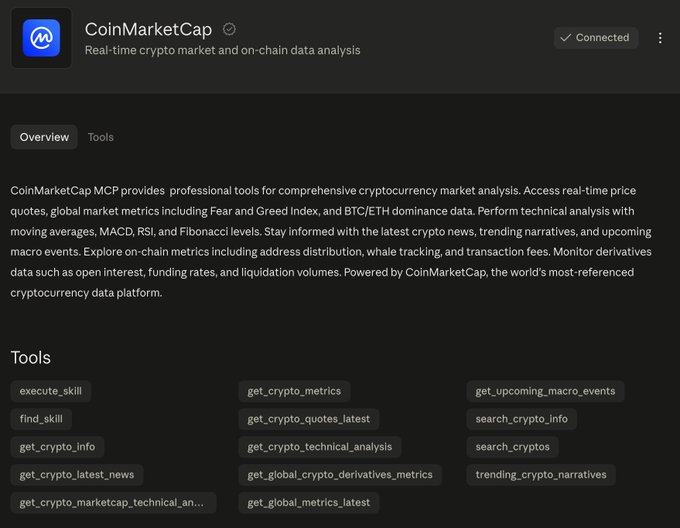This screenshot has width=680, height=528.
Task: Open the get_upcoming_macro_events tool
Action: (545, 391)
